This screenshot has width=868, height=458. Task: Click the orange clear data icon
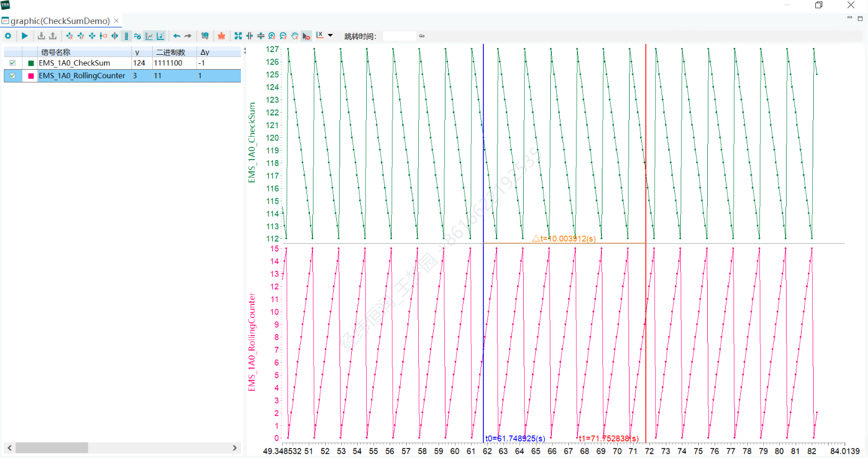pos(221,36)
